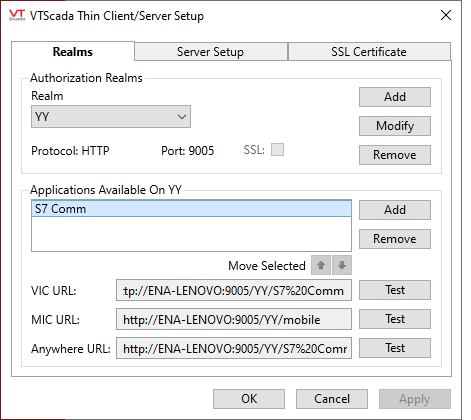Click inside the MIC URL field
This screenshot has width=471, height=420.
(x=234, y=319)
